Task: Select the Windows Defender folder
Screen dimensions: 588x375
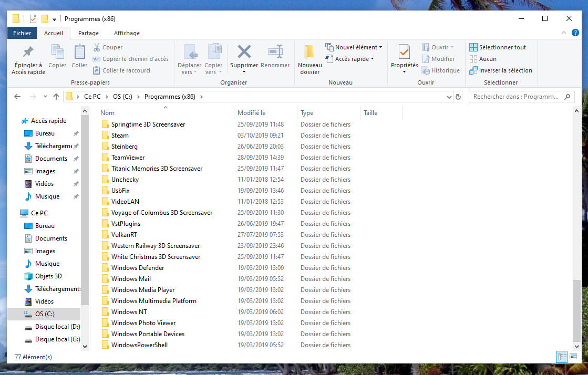Action: pyautogui.click(x=138, y=268)
